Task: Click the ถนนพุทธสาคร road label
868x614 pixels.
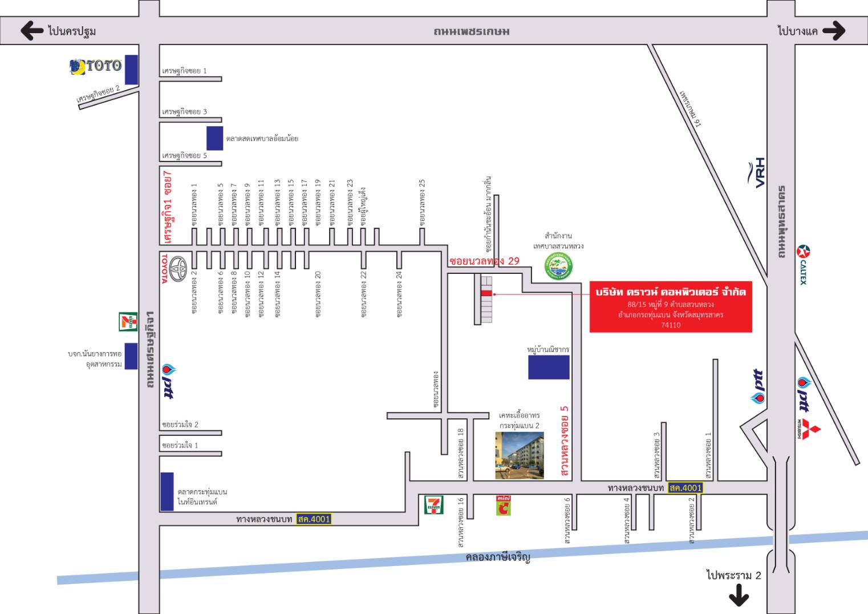Action: (x=782, y=221)
